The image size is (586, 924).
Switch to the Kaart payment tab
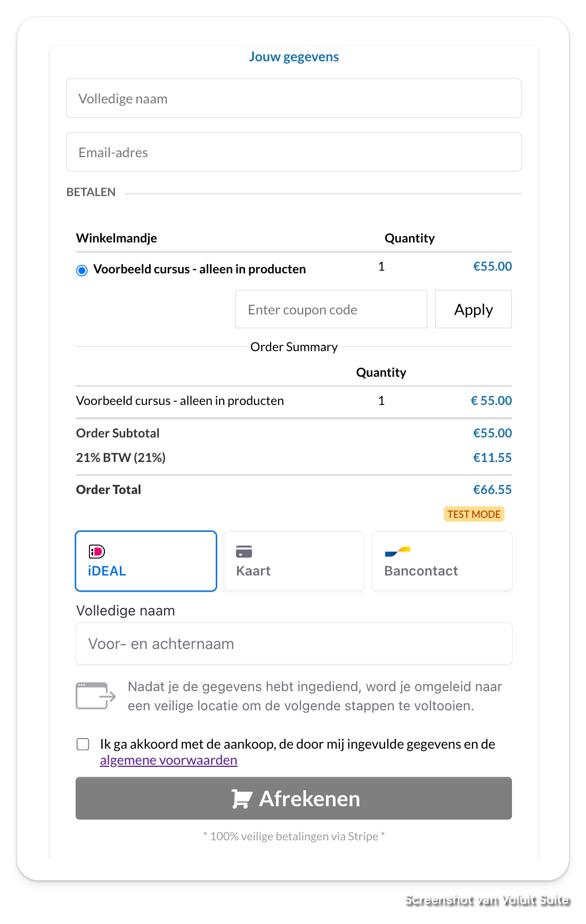coord(294,561)
